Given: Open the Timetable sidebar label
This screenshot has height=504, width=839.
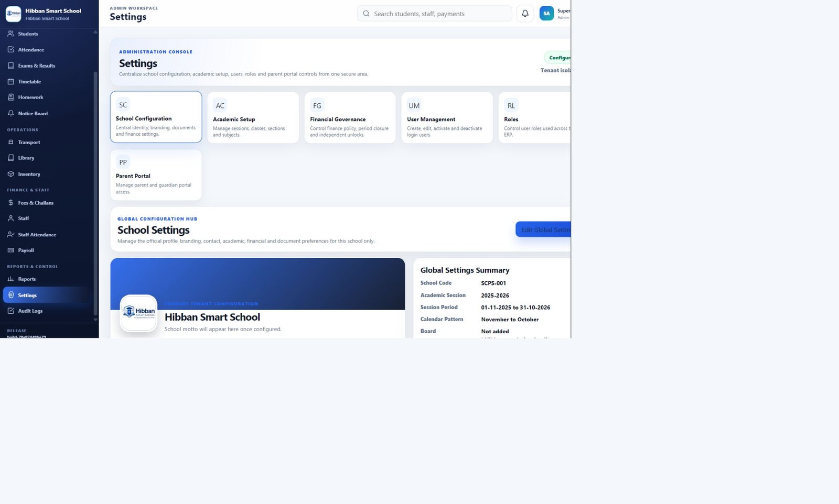Looking at the screenshot, I should (29, 82).
